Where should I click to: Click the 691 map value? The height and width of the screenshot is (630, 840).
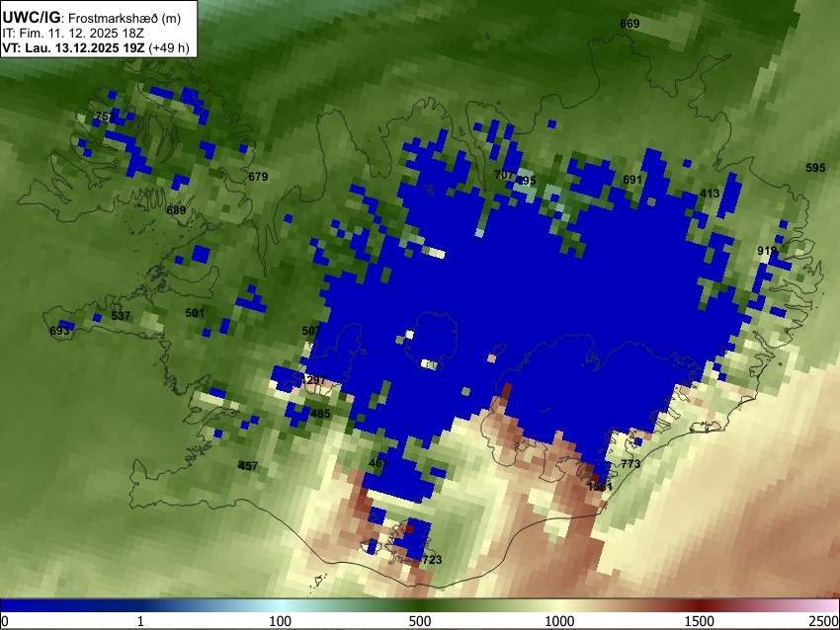pos(632,180)
